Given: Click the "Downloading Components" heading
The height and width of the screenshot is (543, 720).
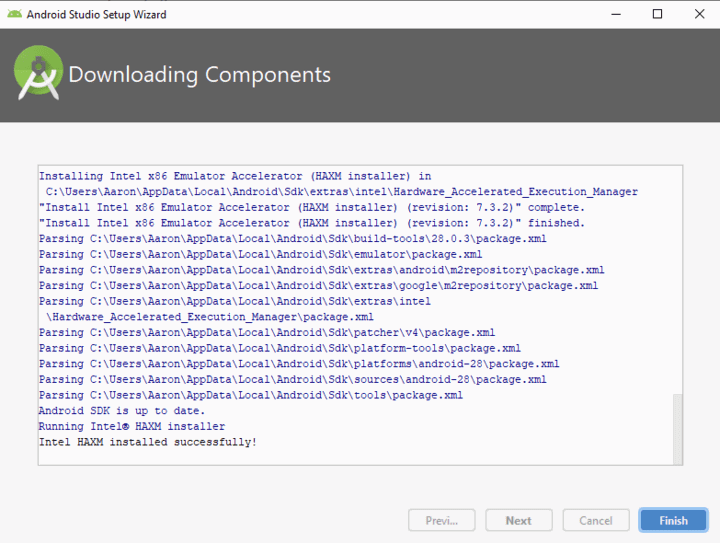Looking at the screenshot, I should [x=199, y=75].
